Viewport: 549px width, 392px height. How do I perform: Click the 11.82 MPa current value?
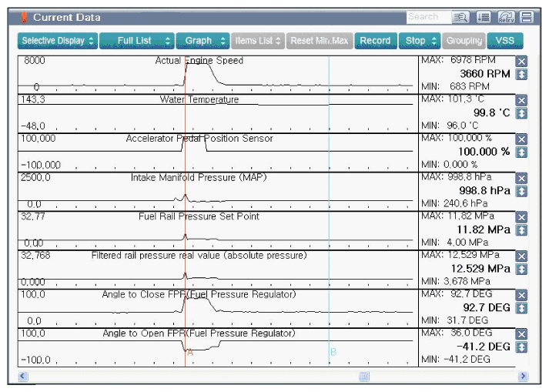pyautogui.click(x=484, y=230)
